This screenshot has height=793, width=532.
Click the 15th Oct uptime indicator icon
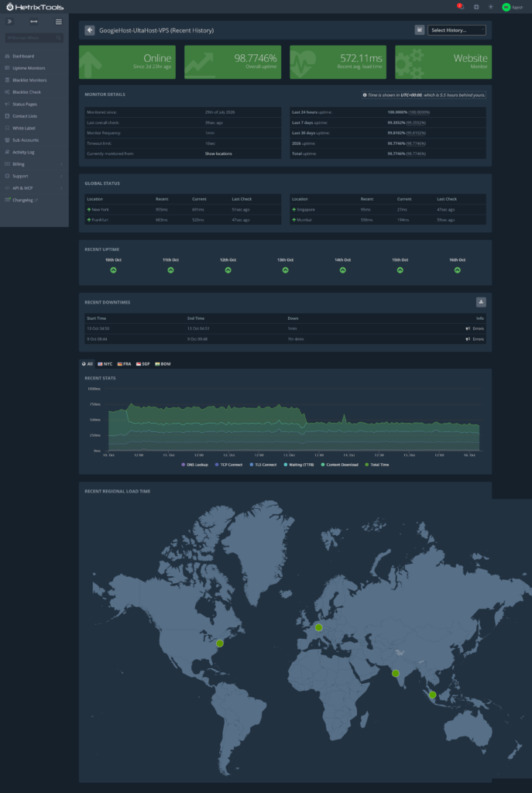[400, 270]
